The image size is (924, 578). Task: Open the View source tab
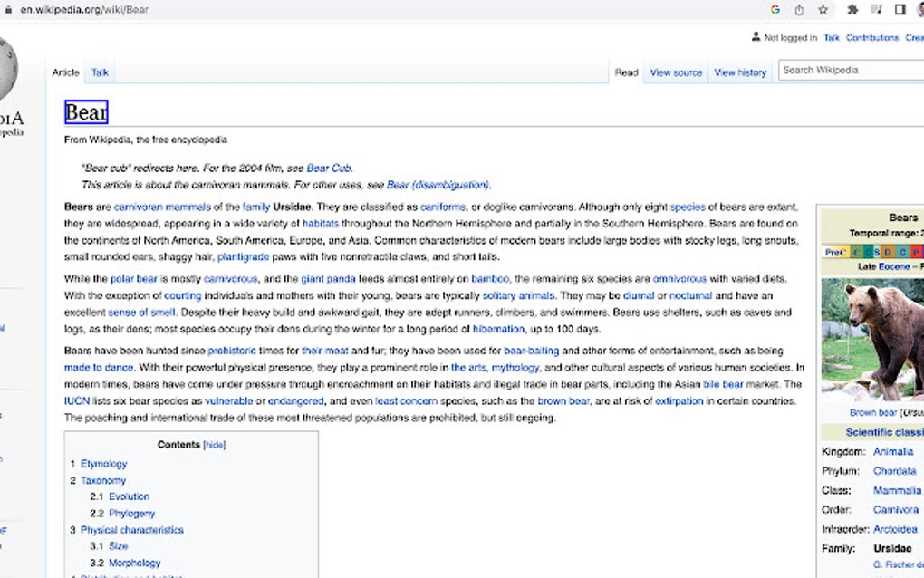676,72
